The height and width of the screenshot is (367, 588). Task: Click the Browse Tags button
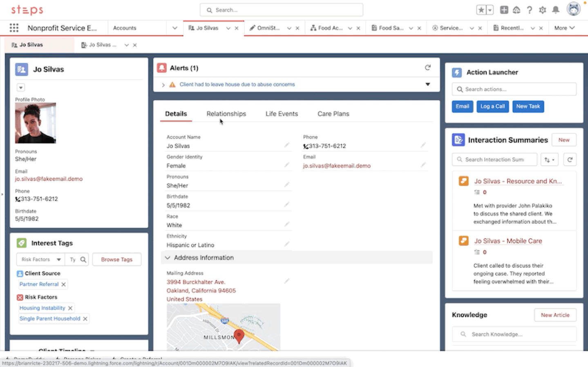117,260
